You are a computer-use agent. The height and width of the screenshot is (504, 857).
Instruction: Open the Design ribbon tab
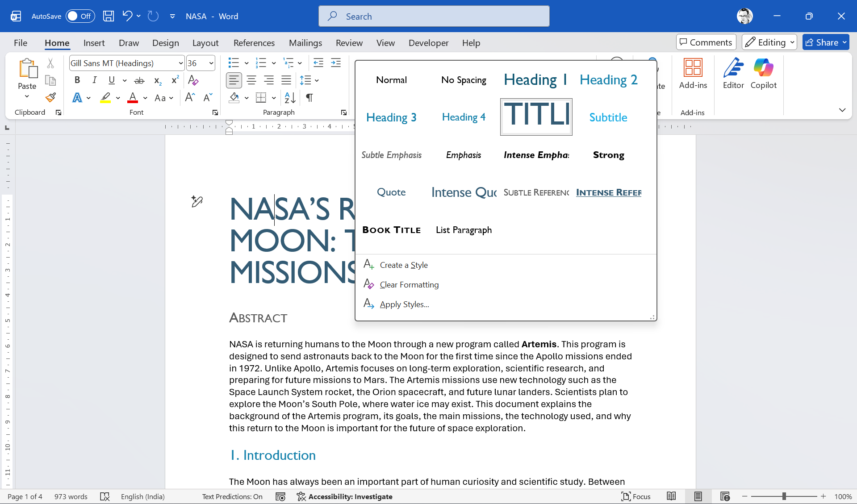click(165, 43)
